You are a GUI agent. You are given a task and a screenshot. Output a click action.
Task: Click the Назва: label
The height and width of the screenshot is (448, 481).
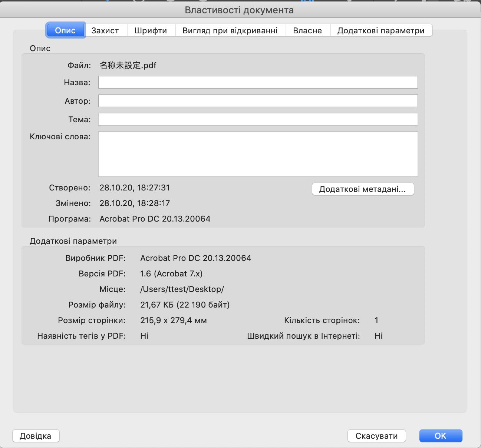[x=77, y=83]
